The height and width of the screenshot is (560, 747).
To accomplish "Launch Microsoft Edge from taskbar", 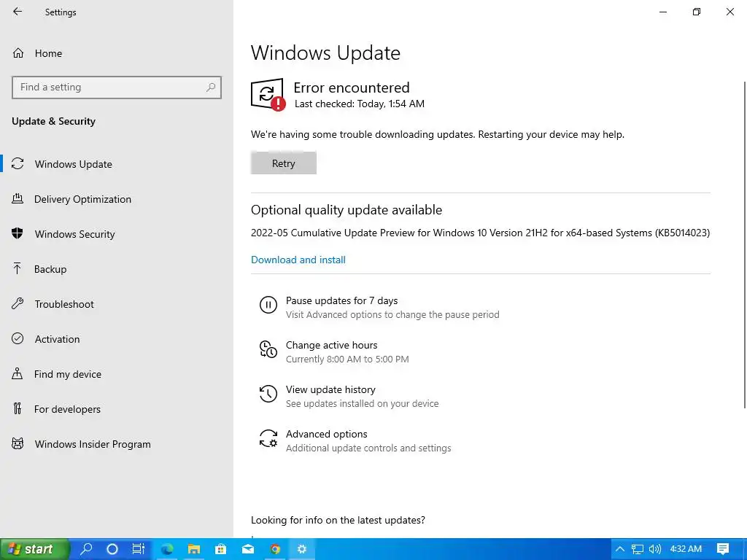I will (167, 549).
